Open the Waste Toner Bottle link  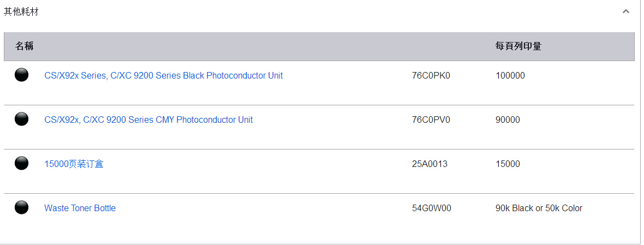coord(80,208)
